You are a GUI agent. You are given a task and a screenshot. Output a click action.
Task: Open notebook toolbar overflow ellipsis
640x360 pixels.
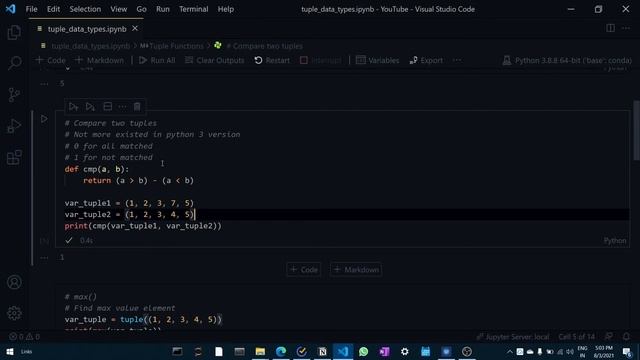457,60
